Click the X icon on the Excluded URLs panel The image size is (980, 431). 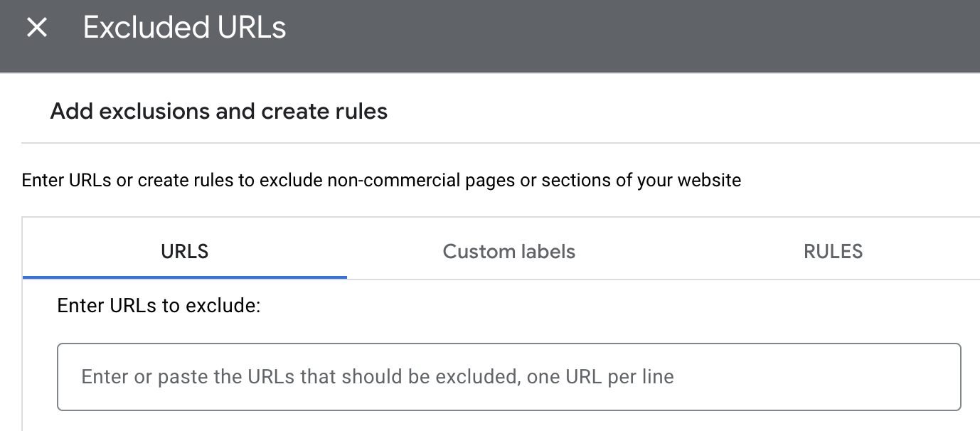tap(36, 28)
